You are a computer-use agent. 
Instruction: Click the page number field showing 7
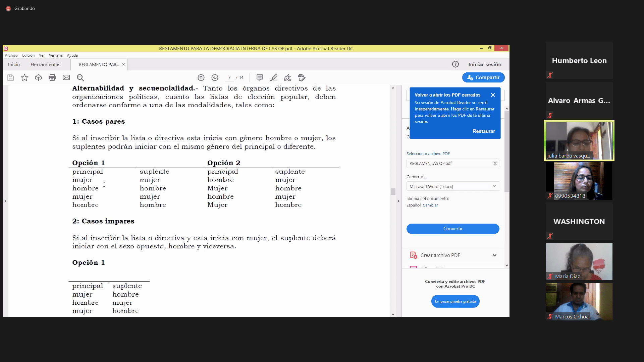click(229, 77)
